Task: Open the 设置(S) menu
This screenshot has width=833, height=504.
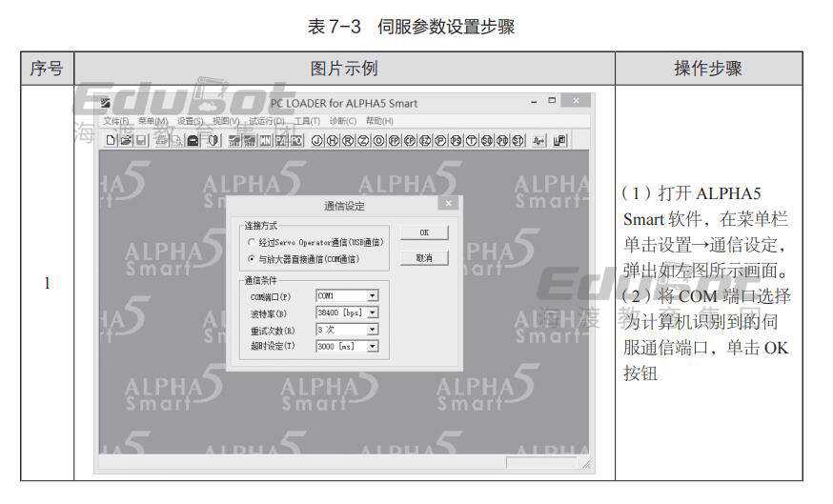Action: point(190,121)
